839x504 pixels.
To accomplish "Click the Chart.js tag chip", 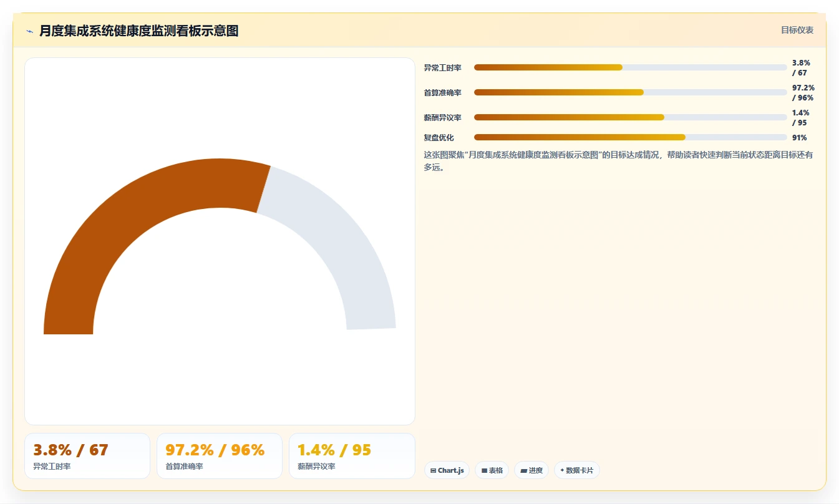I will pyautogui.click(x=447, y=470).
